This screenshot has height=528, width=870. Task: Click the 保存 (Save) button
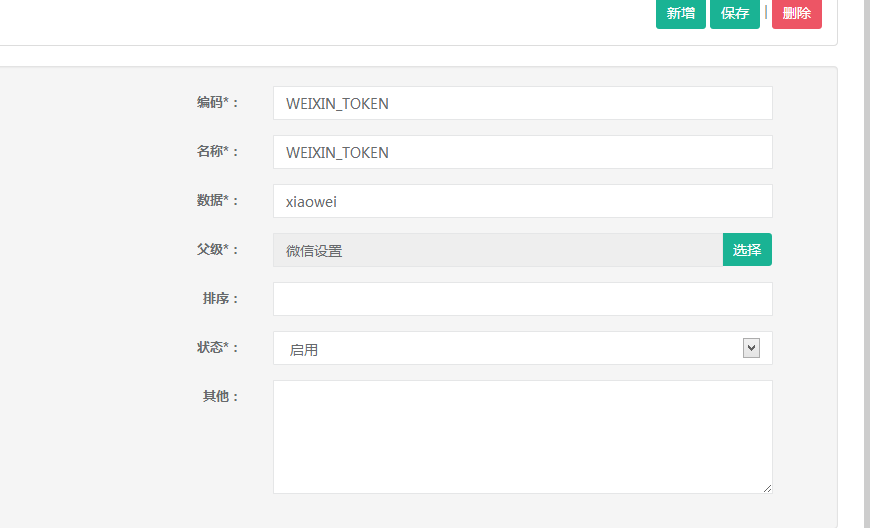click(x=735, y=13)
